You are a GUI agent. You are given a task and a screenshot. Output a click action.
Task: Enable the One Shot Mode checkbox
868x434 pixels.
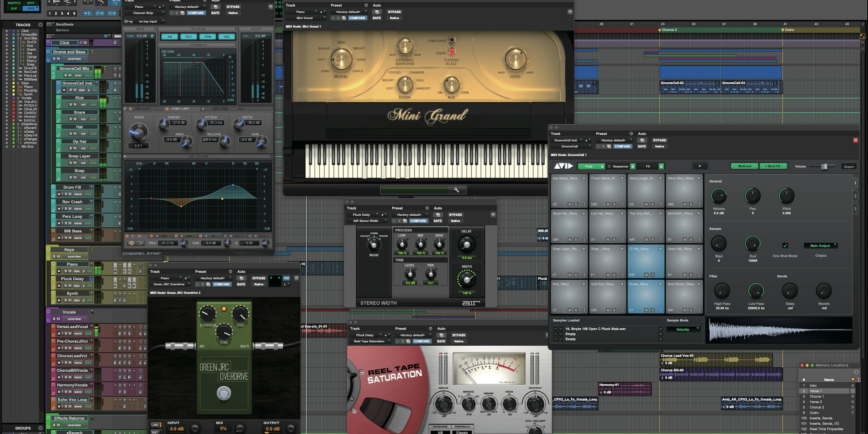point(785,246)
